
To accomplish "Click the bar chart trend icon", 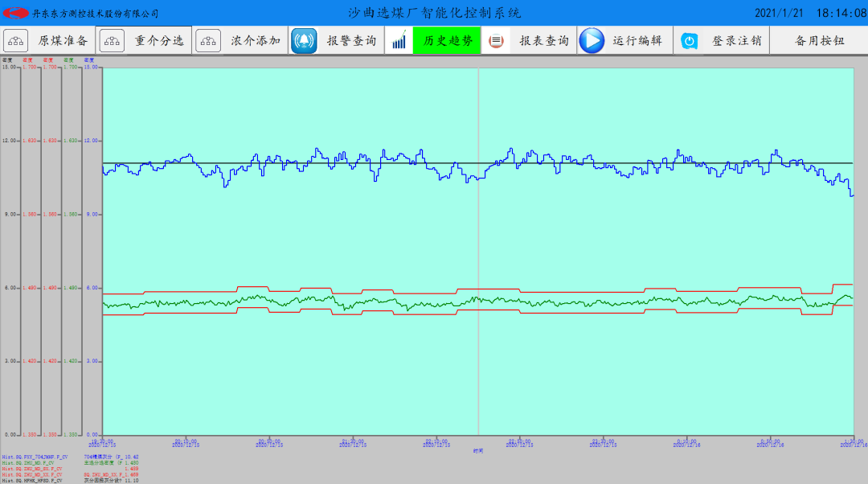I will tap(399, 41).
